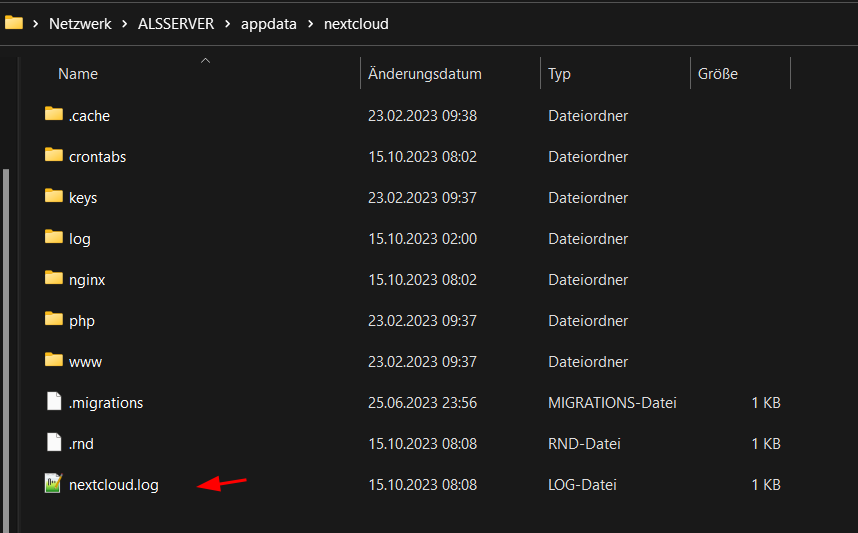Viewport: 858px width, 533px height.
Task: Click date 15.10.2023 08:08 of nextcloud.log
Action: (x=422, y=485)
